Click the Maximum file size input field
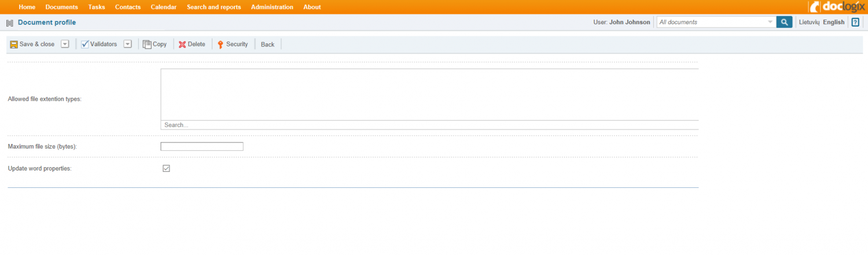Viewport: 868px width, 255px height. point(201,147)
